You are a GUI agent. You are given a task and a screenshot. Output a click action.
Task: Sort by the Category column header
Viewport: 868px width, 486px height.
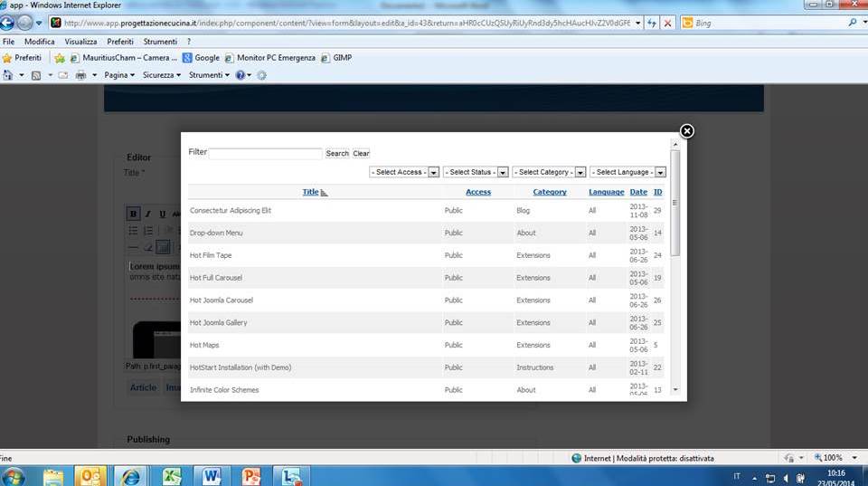pos(550,192)
